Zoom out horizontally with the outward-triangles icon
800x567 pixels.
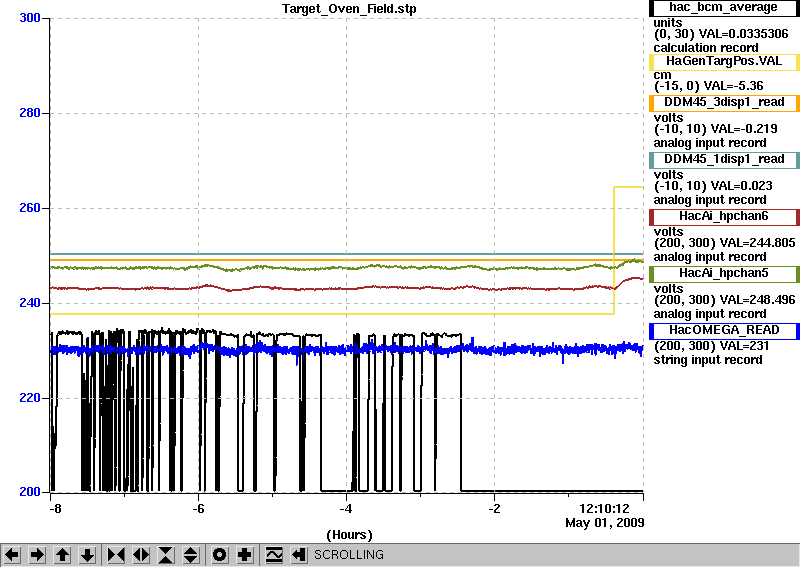click(x=141, y=555)
